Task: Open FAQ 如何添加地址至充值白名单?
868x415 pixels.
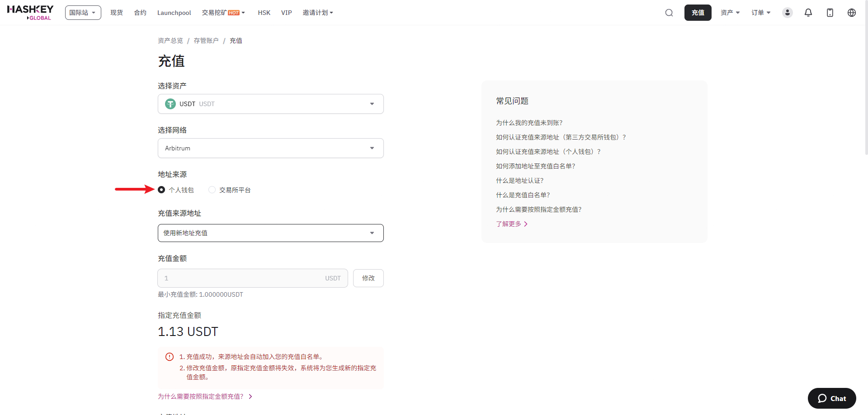Action: [535, 166]
